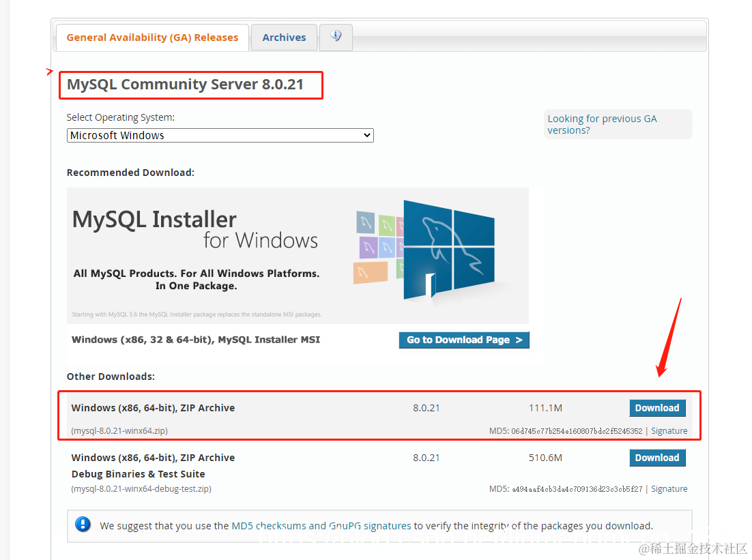Click Go to Download Page button

point(464,340)
